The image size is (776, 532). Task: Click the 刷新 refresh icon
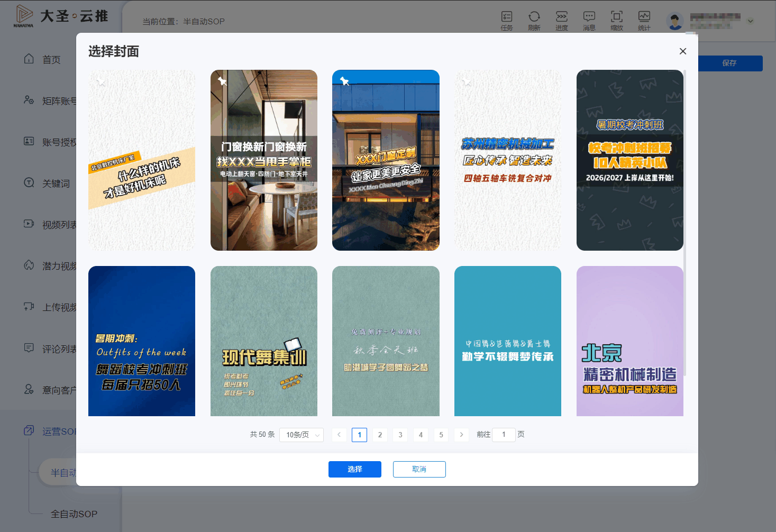point(534,17)
